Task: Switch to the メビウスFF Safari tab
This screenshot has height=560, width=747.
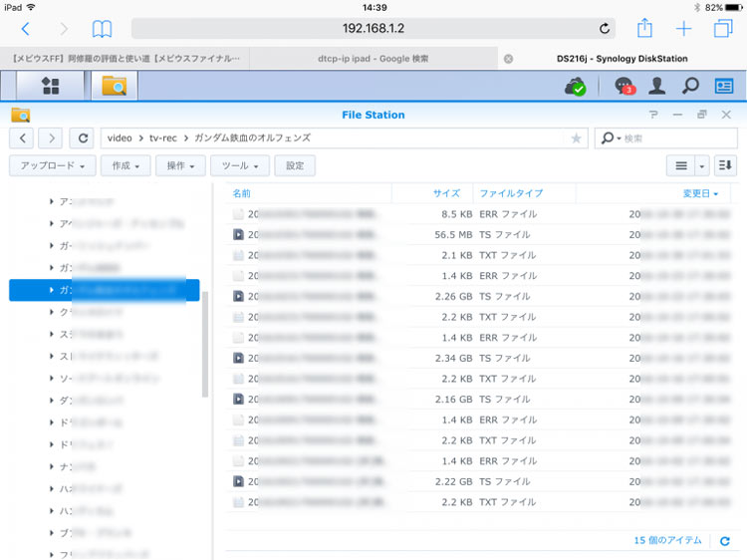Action: [x=124, y=59]
